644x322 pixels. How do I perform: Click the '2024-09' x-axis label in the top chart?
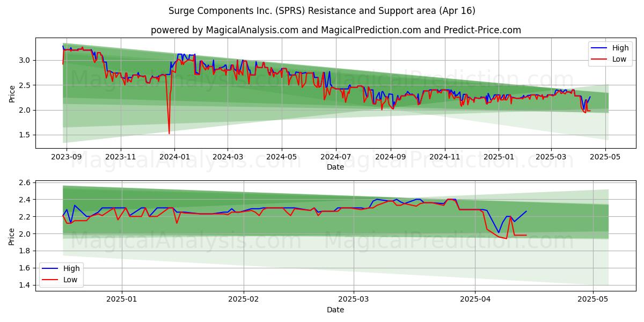(x=390, y=158)
